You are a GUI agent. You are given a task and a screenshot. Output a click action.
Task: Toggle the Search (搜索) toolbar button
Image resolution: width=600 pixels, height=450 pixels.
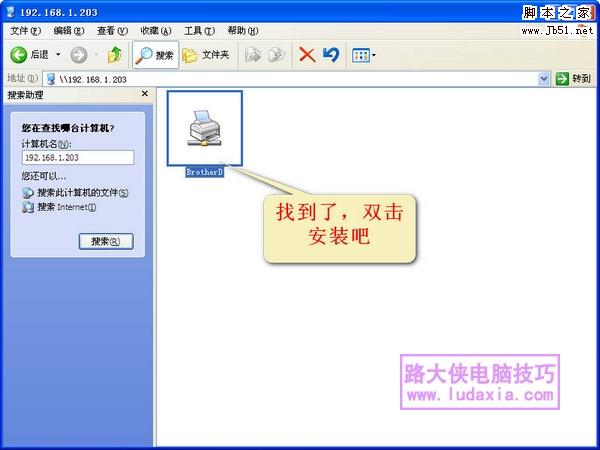click(155, 55)
